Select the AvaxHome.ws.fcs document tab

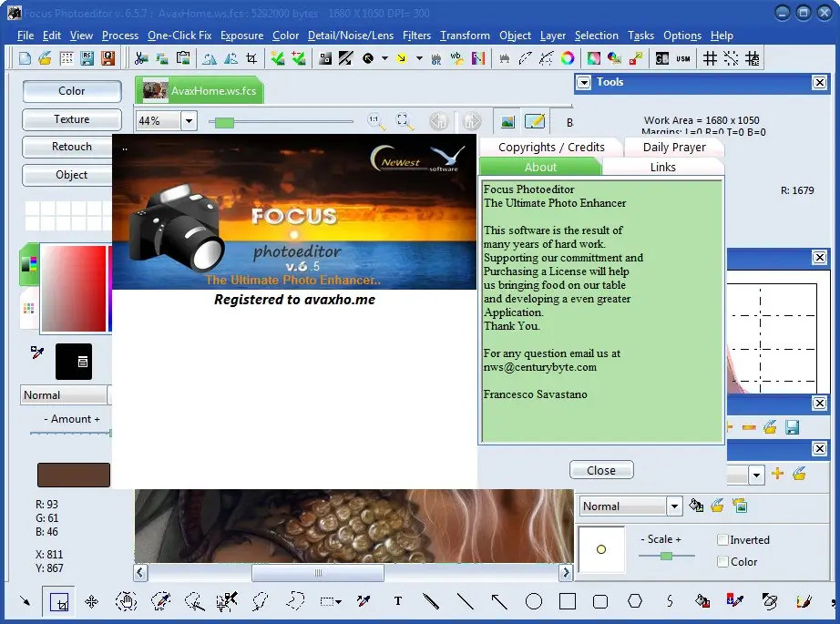(200, 90)
